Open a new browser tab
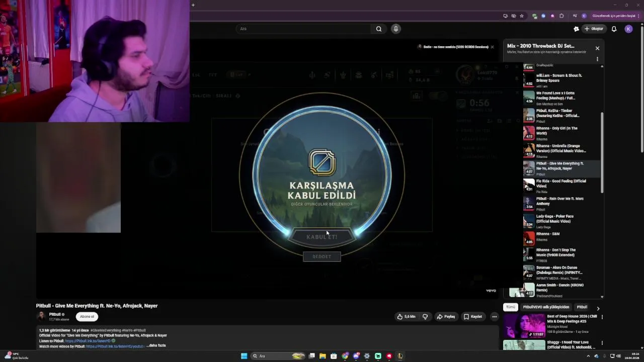The image size is (644, 362). tap(193, 5)
